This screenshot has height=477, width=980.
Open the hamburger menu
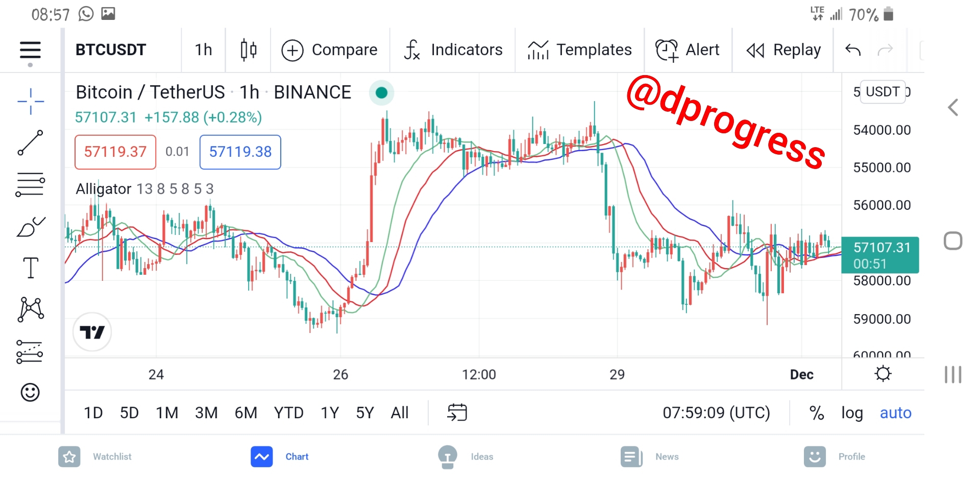tap(30, 51)
